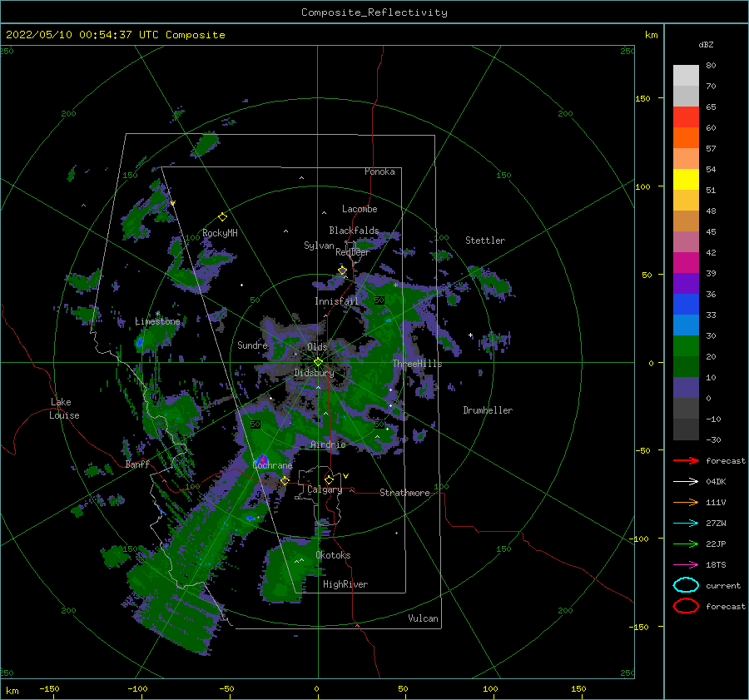Click the intense echo cell near Cochrane
Image resolution: width=749 pixels, height=700 pixels.
262,460
